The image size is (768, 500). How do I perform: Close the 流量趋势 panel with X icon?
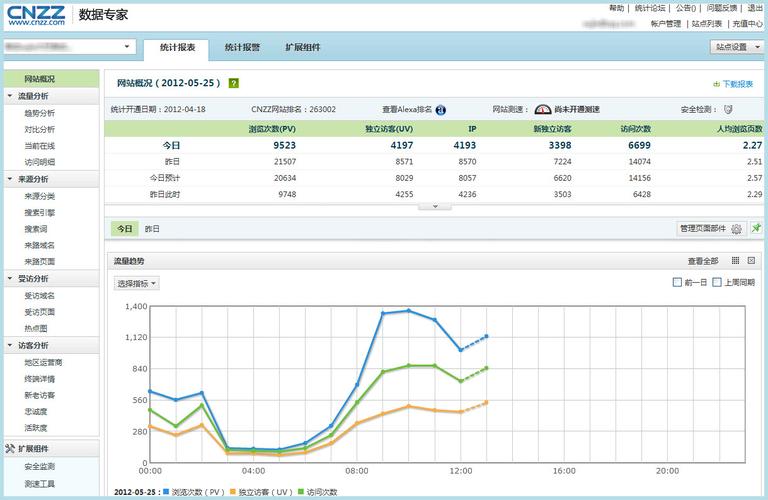click(x=752, y=261)
